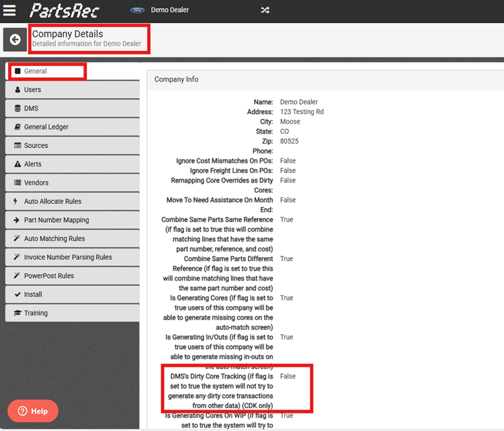Viewport: 504px width, 431px height.
Task: Click the Ford logo beside Demo Dealer
Action: coord(137,10)
